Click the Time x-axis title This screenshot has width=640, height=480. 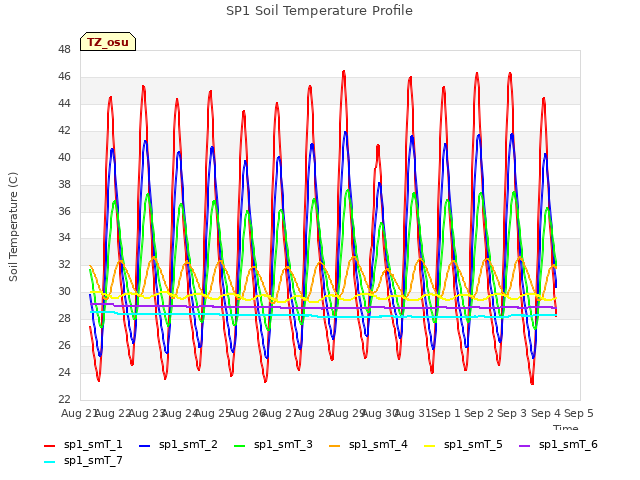(565, 427)
